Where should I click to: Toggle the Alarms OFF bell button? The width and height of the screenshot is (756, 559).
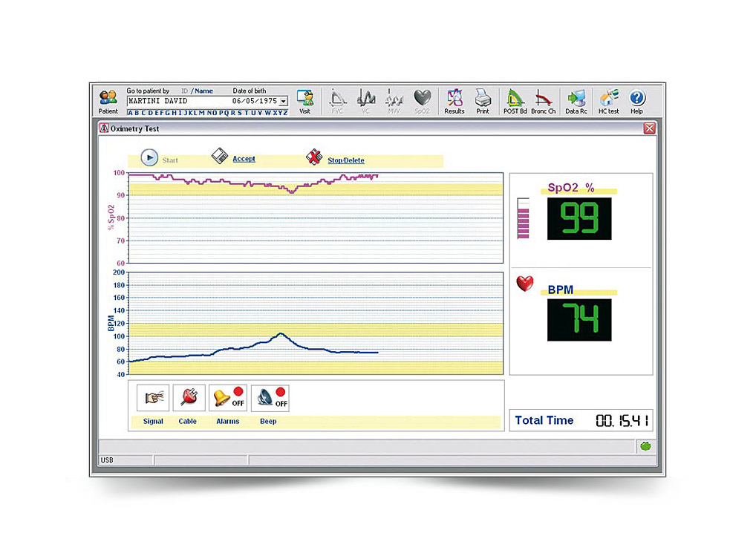coord(228,399)
